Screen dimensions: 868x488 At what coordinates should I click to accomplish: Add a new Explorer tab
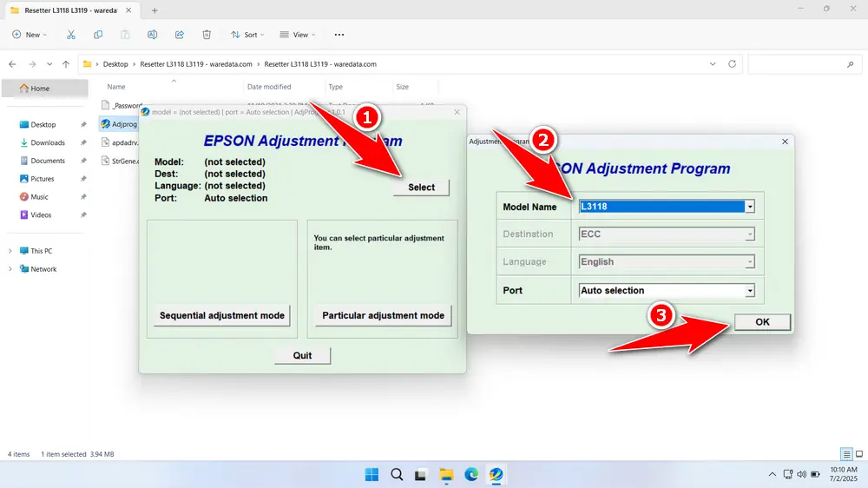155,10
